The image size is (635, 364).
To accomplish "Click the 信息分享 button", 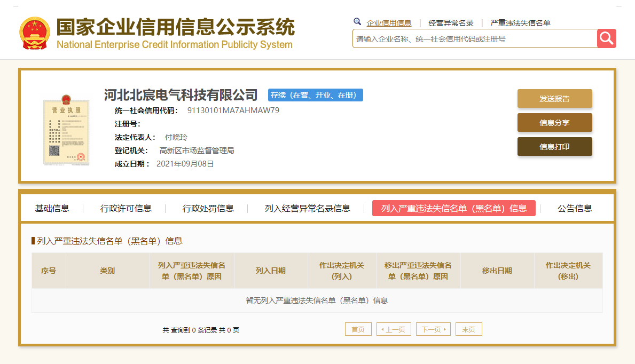I will (x=554, y=123).
